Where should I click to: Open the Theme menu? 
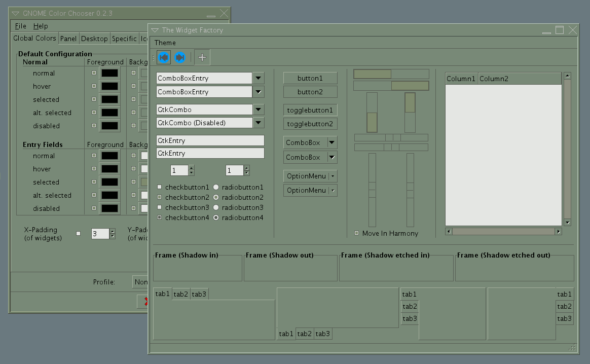[165, 43]
